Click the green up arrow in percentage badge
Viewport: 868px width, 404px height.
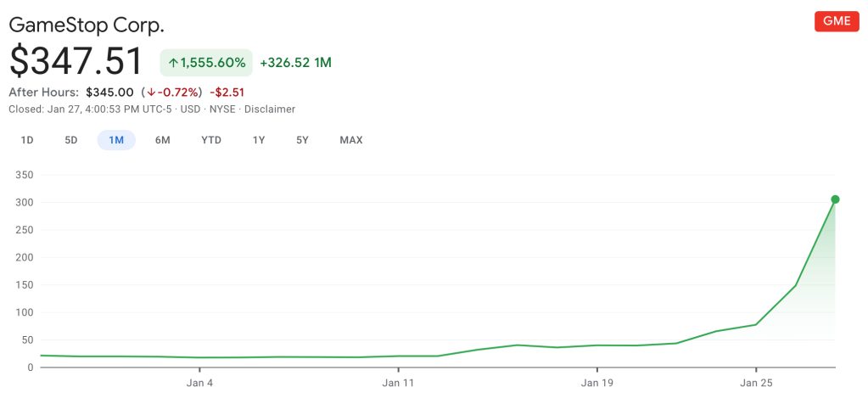click(173, 63)
